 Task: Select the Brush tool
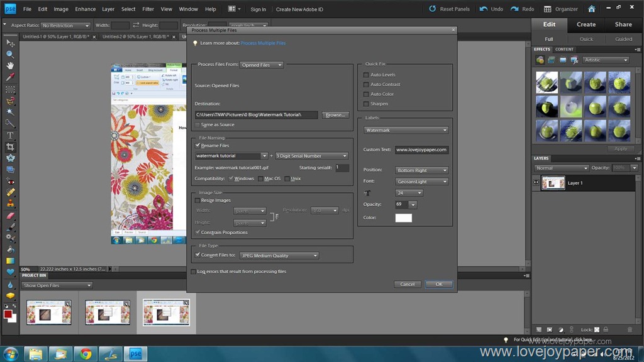[10, 226]
